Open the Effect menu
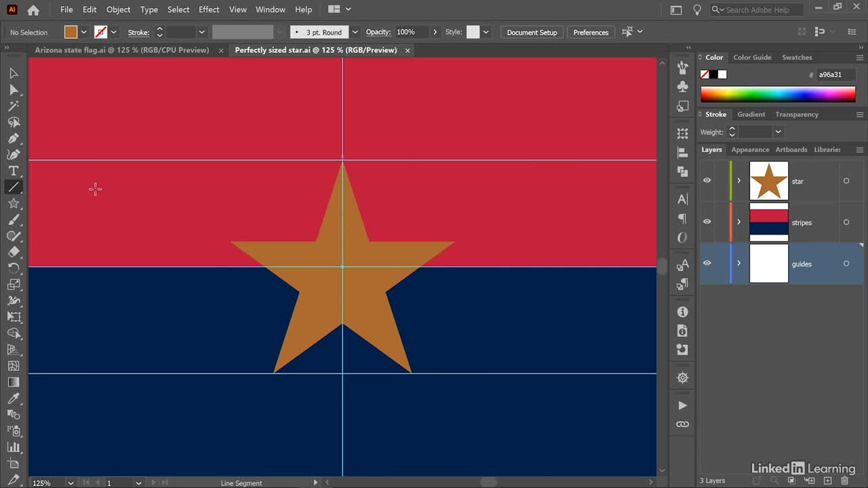The height and width of the screenshot is (488, 868). pyautogui.click(x=209, y=9)
